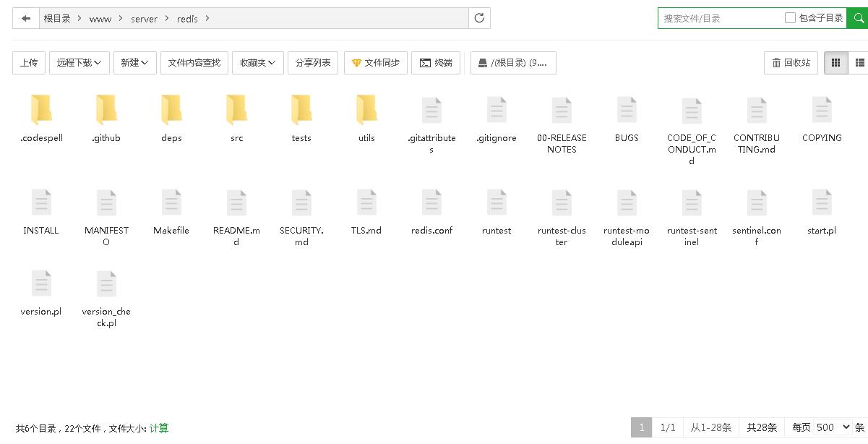Open the deps folder
The width and height of the screenshot is (868, 444).
171,110
